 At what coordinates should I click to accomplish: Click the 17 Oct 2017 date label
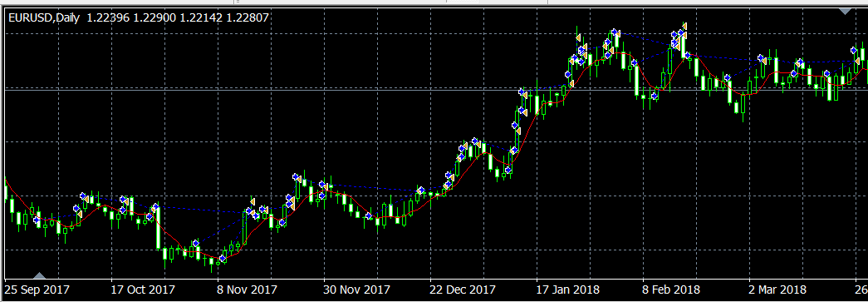[x=143, y=290]
